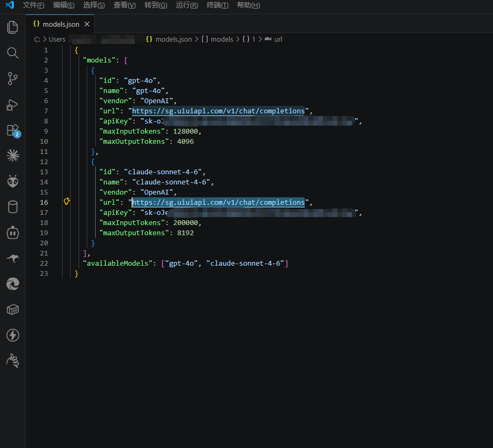The width and height of the screenshot is (493, 448).
Task: Open the 终端(T) menu
Action: tap(217, 5)
